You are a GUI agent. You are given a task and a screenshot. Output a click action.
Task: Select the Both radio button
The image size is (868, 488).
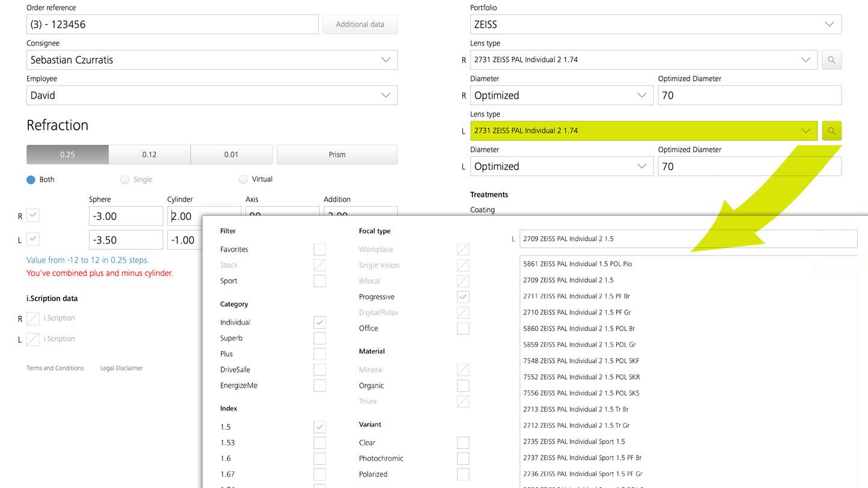pyautogui.click(x=31, y=180)
